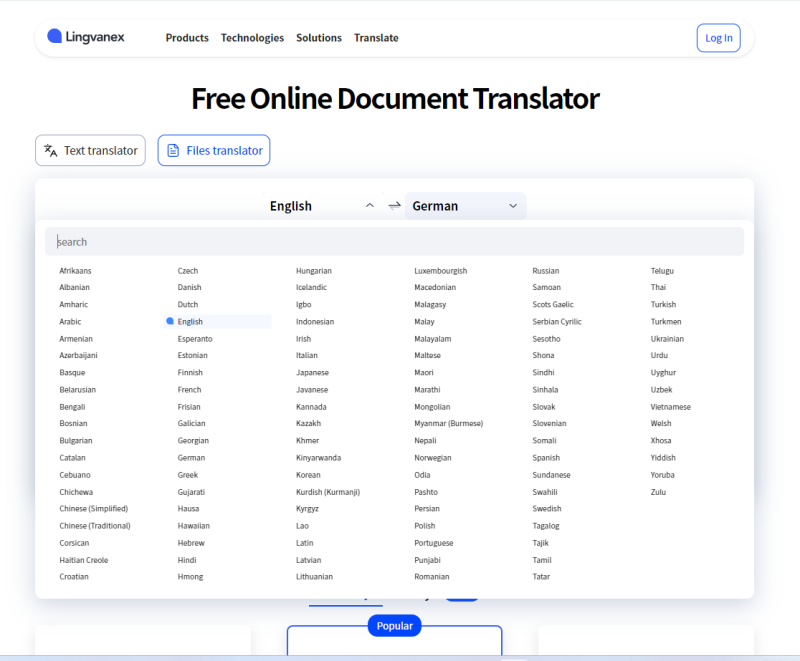This screenshot has height=661, width=800.
Task: Click the language search field
Action: tap(394, 242)
